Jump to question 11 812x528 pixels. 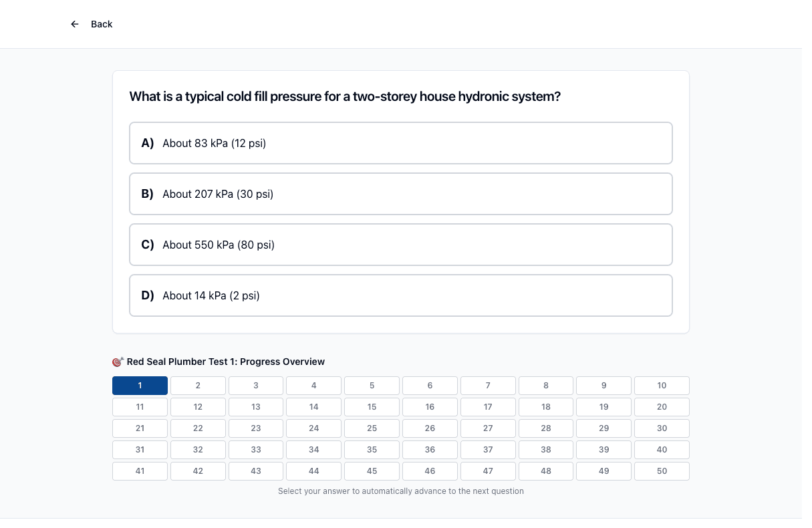140,407
